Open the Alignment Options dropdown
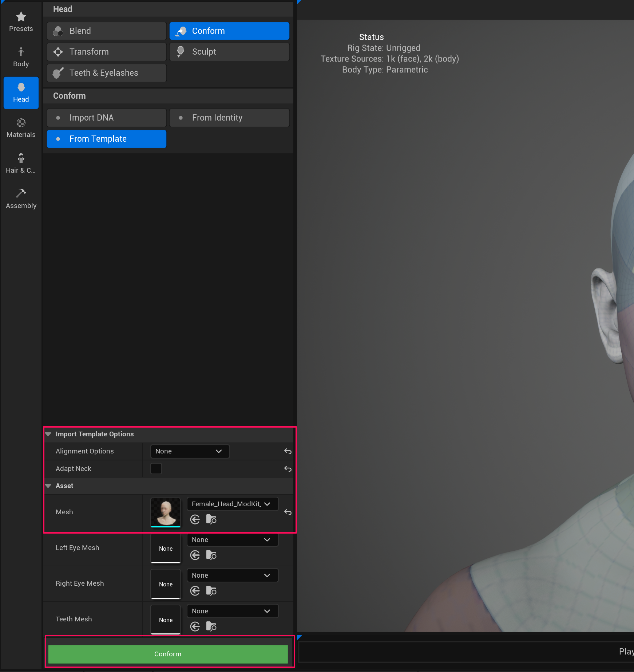 click(190, 451)
